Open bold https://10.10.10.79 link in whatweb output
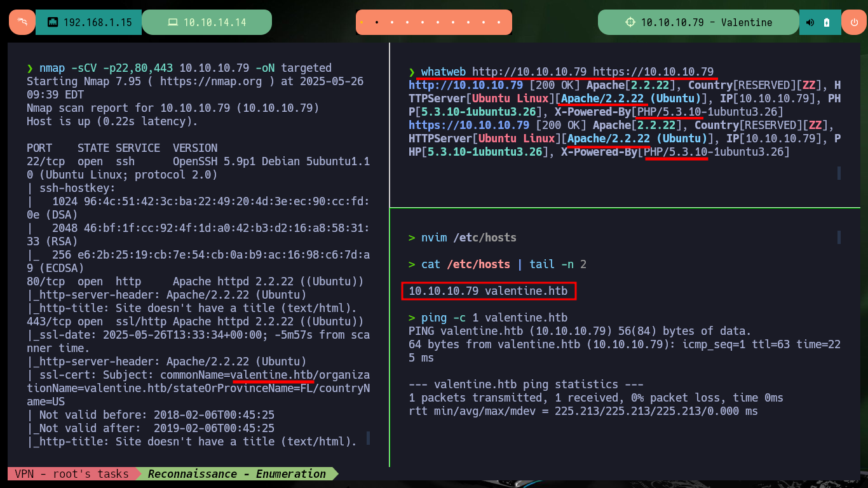Screen dimensions: 868x488 pyautogui.click(x=469, y=125)
